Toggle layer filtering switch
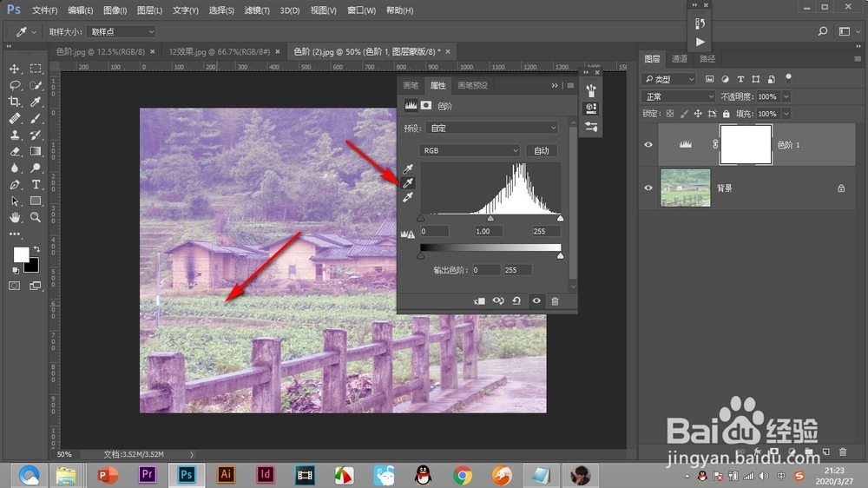This screenshot has width=868, height=488. (x=788, y=78)
